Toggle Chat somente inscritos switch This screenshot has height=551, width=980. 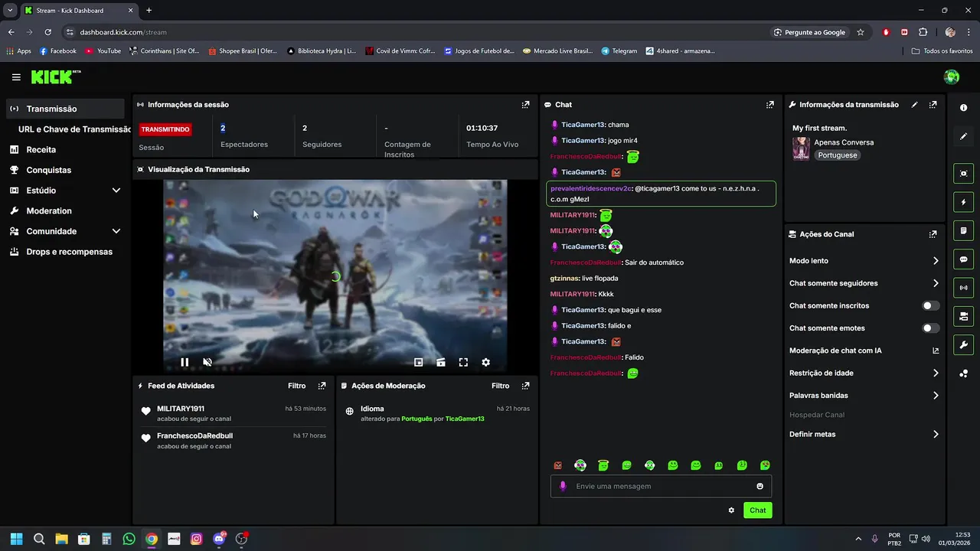pos(930,305)
